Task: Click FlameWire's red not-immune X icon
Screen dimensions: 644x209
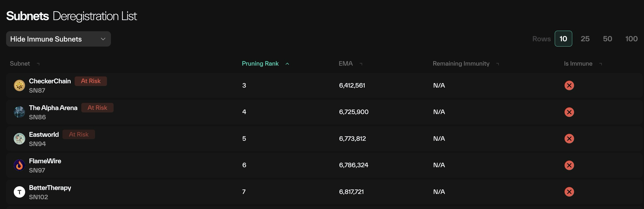Action: (569, 165)
